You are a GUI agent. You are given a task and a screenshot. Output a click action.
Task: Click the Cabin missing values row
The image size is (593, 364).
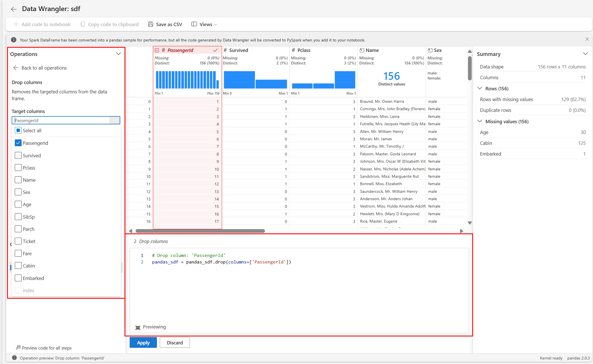532,143
